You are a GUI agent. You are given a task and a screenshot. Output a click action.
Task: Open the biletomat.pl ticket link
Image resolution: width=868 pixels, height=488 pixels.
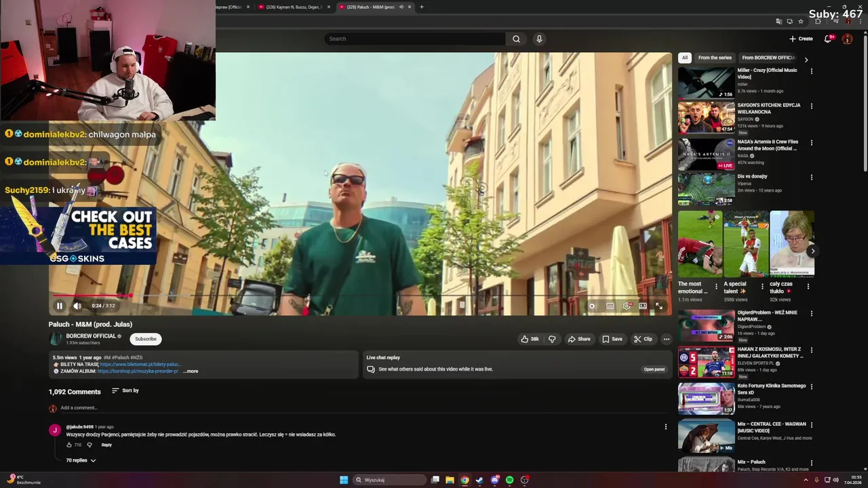pos(140,365)
